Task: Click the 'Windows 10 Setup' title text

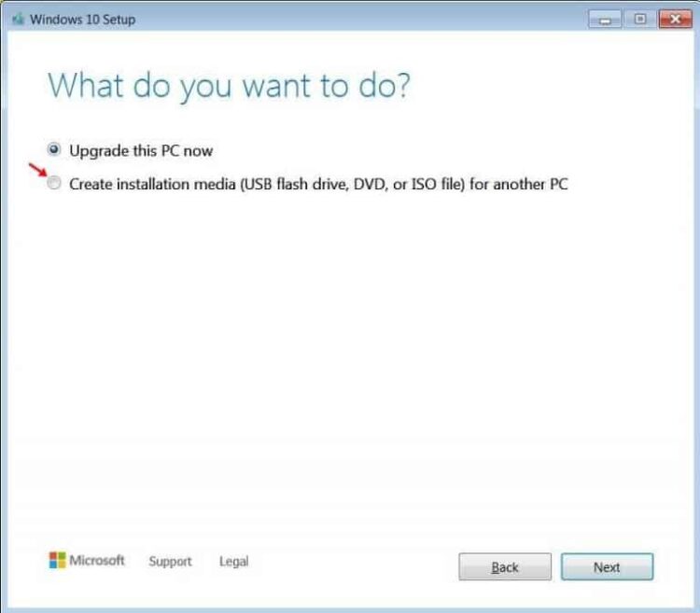Action: [82, 20]
